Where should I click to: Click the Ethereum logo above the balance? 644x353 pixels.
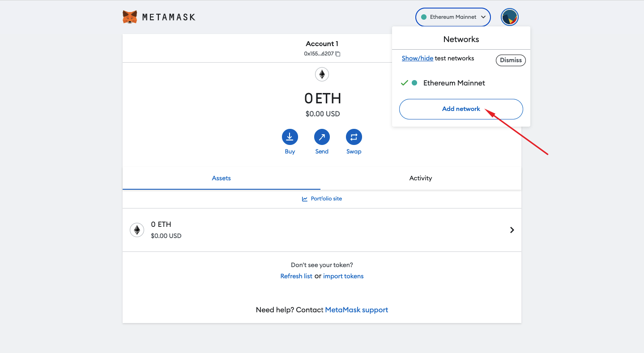coord(322,74)
